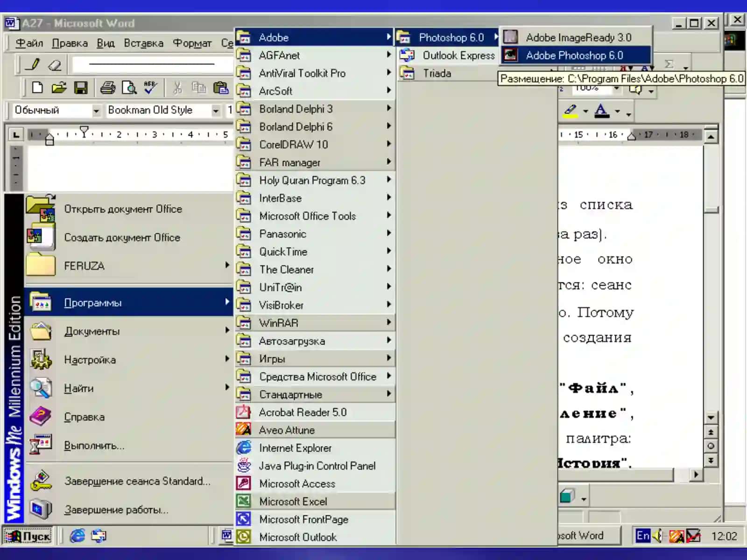Viewport: 747px width, 560px height.
Task: Open the Вставка menu in Word
Action: coord(143,43)
